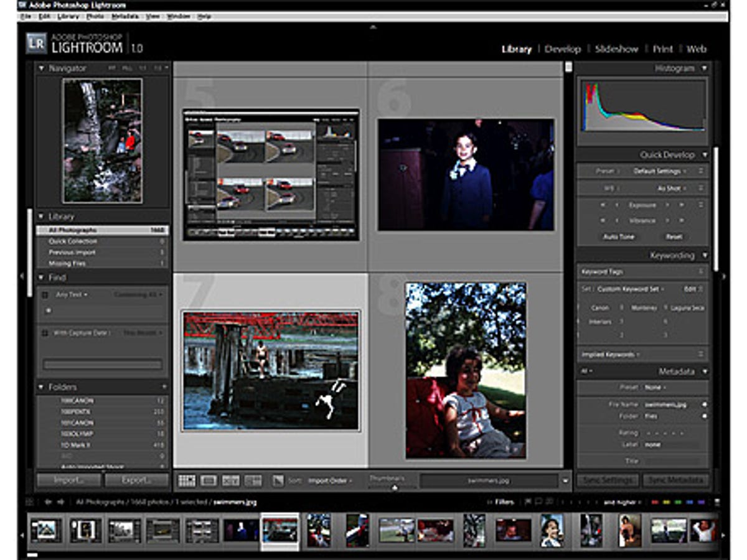Viewport: 747px width, 560px height.
Task: Click the back arrow in filmstrip header
Action: 48,502
